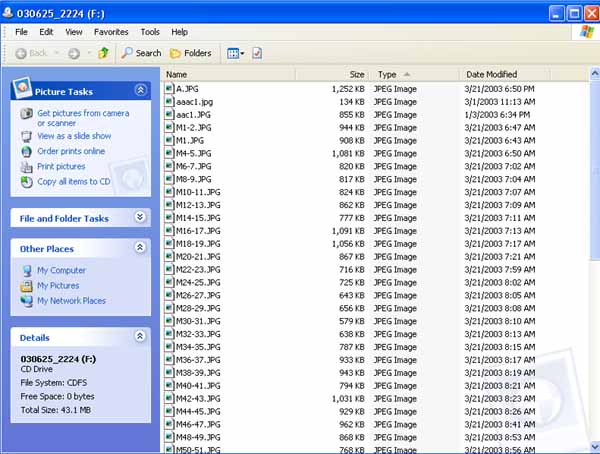
Task: Open My Network Places link
Action: [x=71, y=301]
